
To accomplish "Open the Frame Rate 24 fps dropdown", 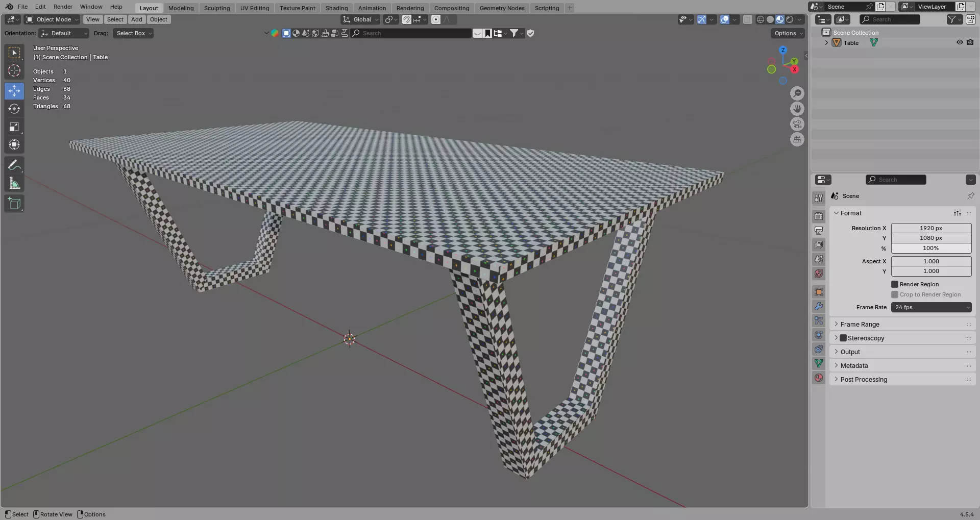I will tap(931, 307).
